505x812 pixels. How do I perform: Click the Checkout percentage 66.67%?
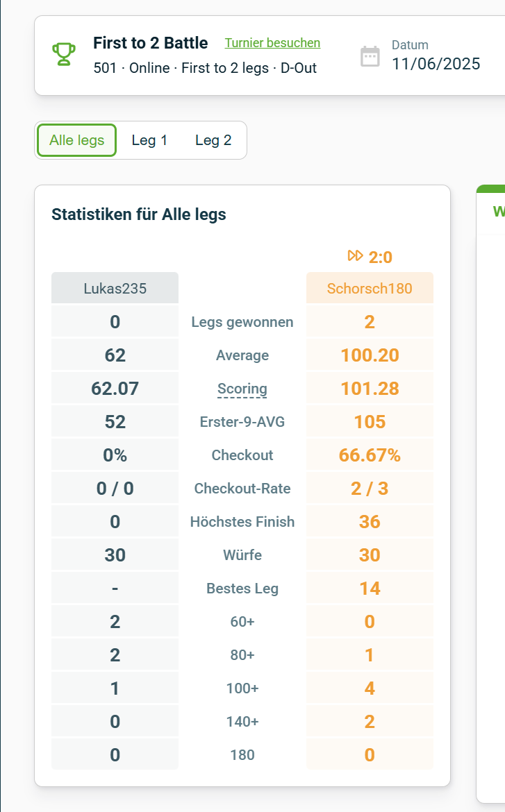[370, 455]
